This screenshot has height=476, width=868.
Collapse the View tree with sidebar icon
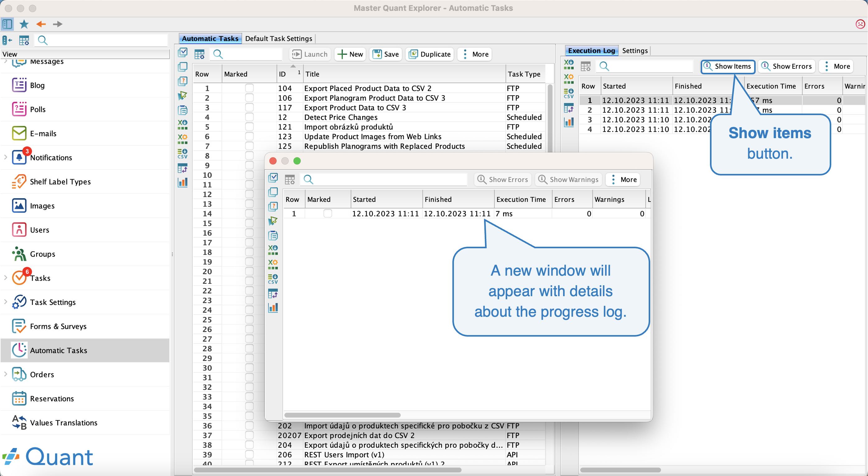(x=7, y=40)
